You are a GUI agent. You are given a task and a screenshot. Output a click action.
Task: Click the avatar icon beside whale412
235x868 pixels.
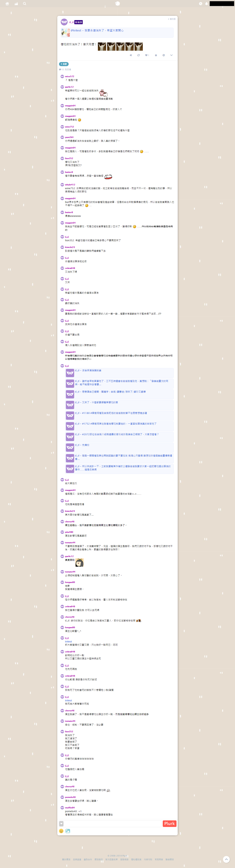pos(62,185)
